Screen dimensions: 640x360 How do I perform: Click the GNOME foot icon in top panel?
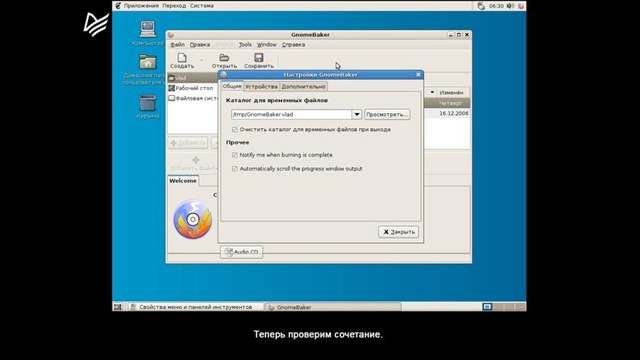pos(118,6)
